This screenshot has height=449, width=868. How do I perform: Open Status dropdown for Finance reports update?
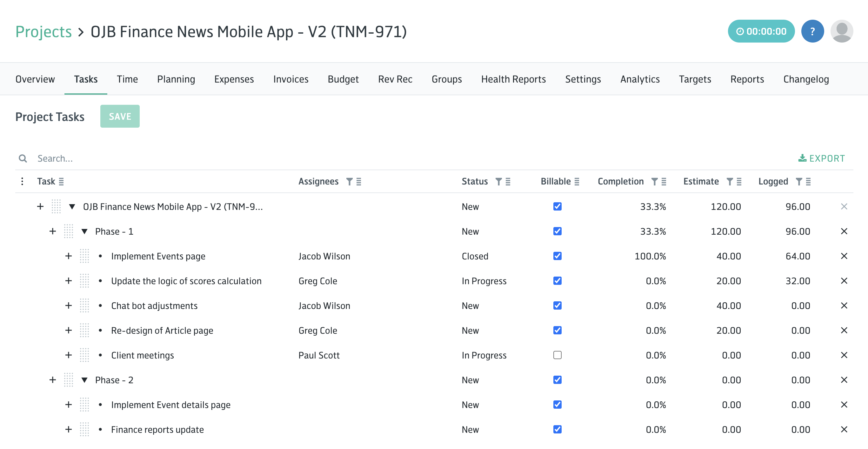pos(470,429)
